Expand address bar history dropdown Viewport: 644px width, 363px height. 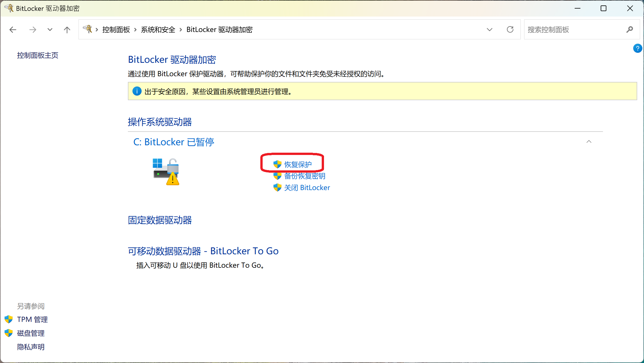pos(490,29)
